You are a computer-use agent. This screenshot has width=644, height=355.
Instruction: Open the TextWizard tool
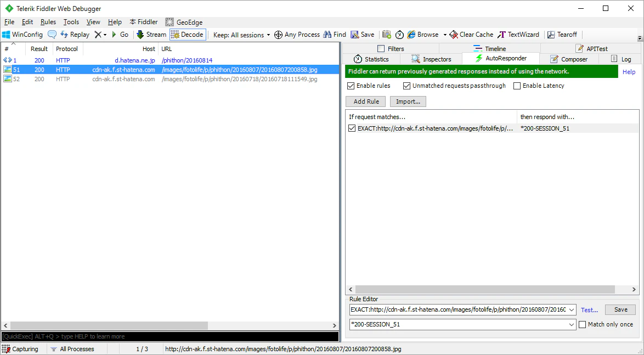518,35
